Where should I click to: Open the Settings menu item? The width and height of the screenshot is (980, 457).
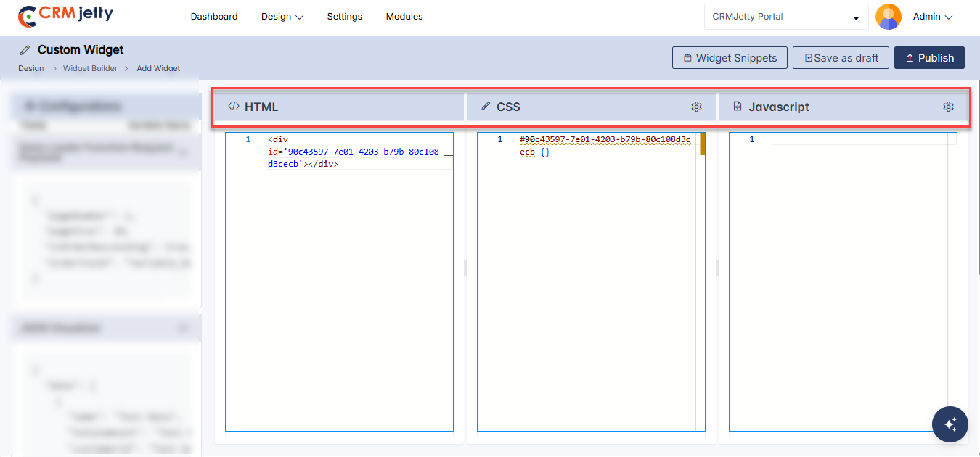click(344, 17)
